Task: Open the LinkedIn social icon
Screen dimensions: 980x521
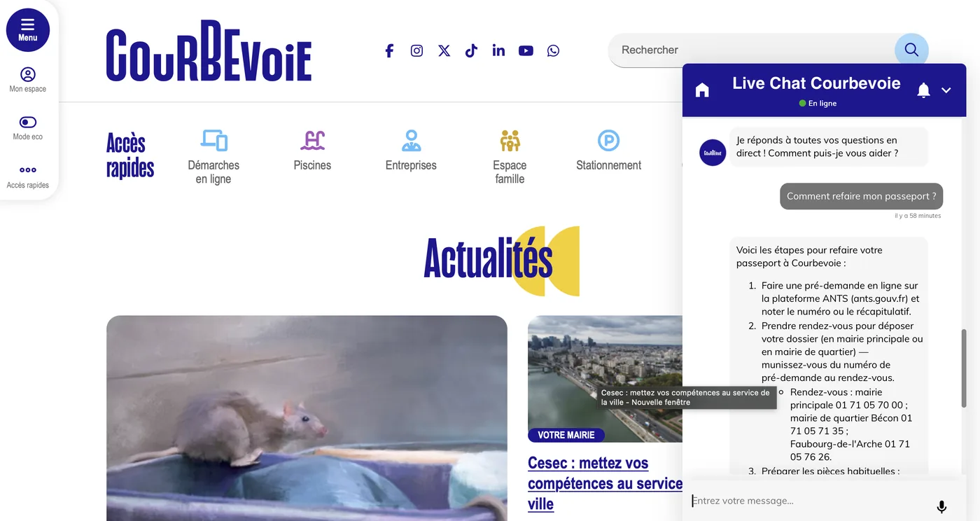Action: (498, 50)
